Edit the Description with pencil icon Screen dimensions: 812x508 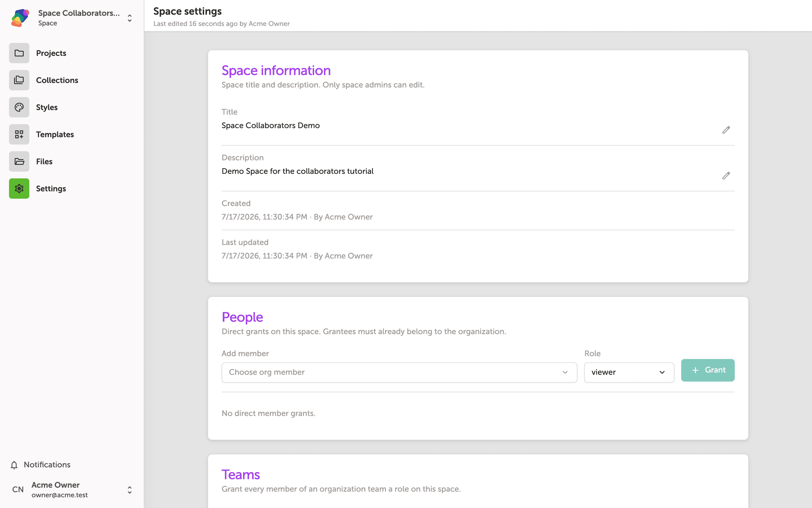pos(726,176)
